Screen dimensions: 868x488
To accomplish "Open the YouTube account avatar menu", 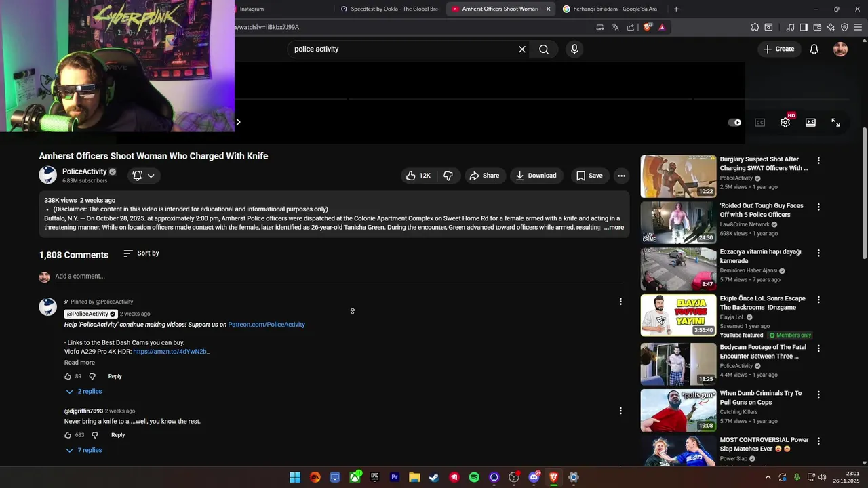I will [x=840, y=49].
